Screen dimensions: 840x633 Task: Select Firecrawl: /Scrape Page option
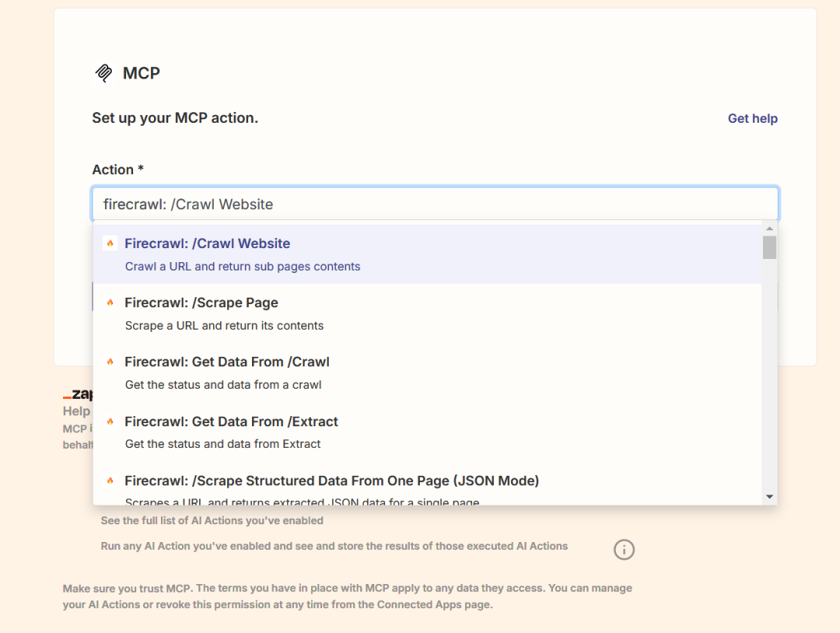coord(201,303)
